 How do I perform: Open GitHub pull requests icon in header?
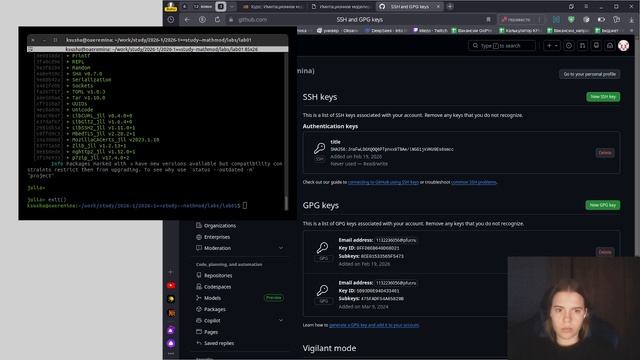(582, 46)
